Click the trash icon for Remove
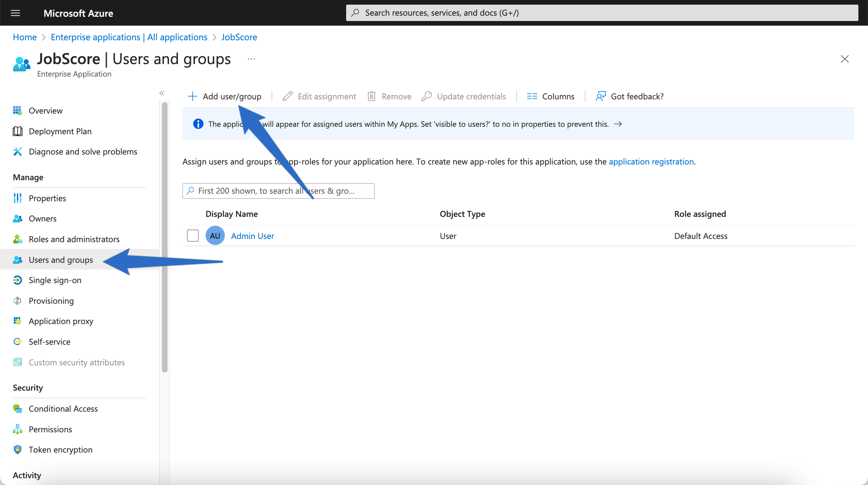This screenshot has width=868, height=485. pyautogui.click(x=371, y=97)
